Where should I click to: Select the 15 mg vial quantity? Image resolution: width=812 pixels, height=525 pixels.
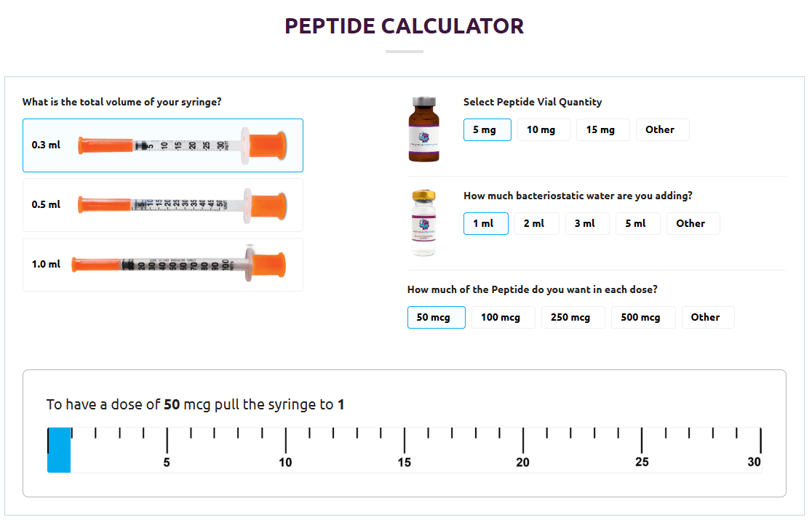click(x=602, y=130)
